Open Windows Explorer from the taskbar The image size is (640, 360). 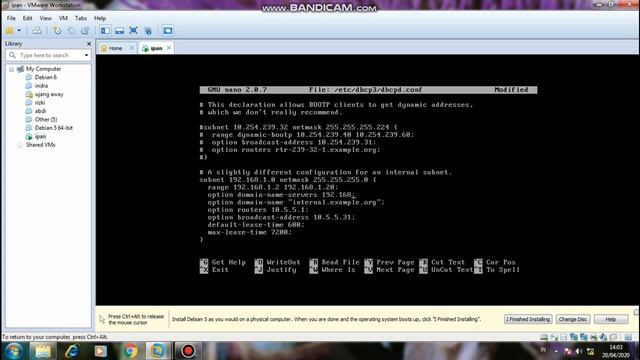(x=42, y=351)
